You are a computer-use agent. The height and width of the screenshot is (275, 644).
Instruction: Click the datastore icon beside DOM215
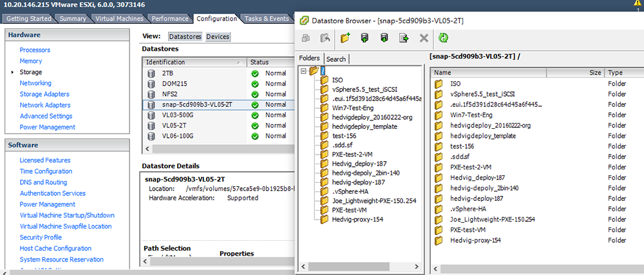tap(151, 83)
